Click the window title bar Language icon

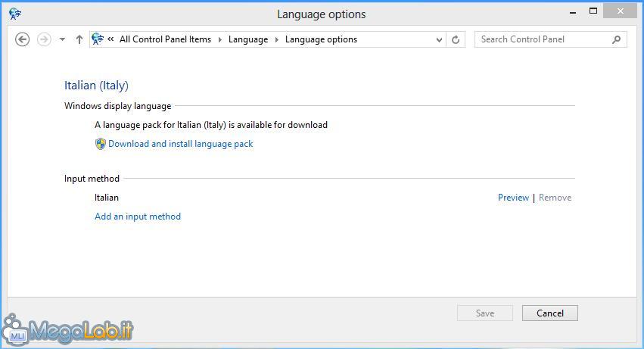tap(15, 14)
